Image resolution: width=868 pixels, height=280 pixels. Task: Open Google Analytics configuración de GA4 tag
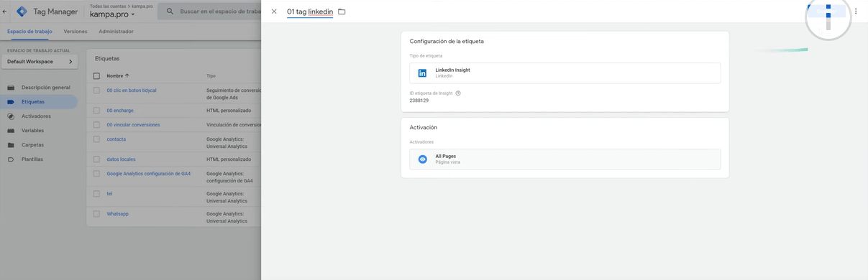coord(148,173)
